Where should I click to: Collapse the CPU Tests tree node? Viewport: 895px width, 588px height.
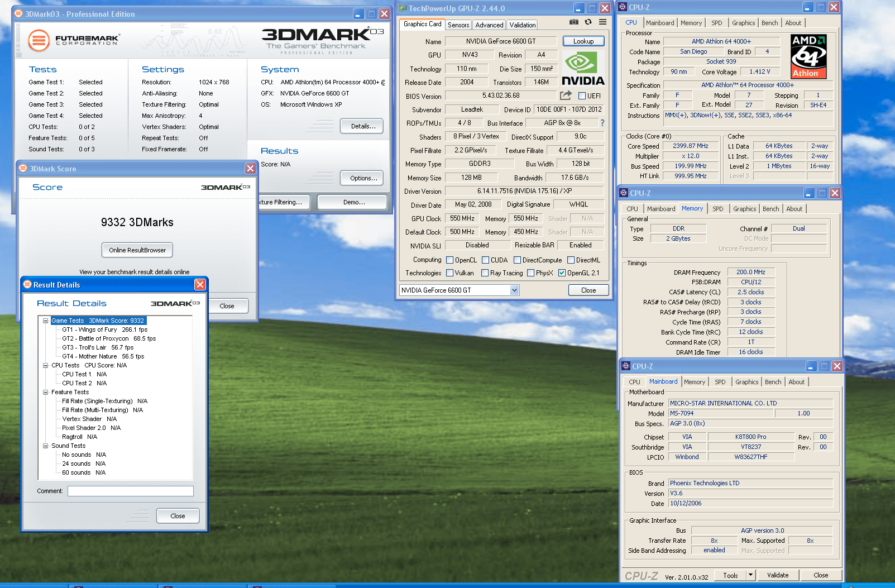pos(46,365)
